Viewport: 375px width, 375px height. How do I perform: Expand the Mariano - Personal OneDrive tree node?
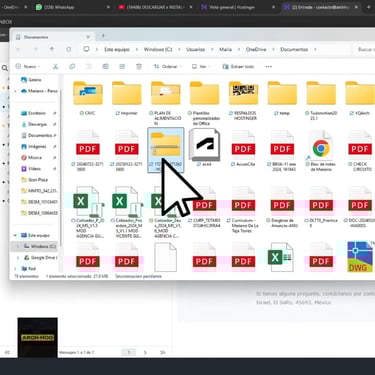[15, 91]
